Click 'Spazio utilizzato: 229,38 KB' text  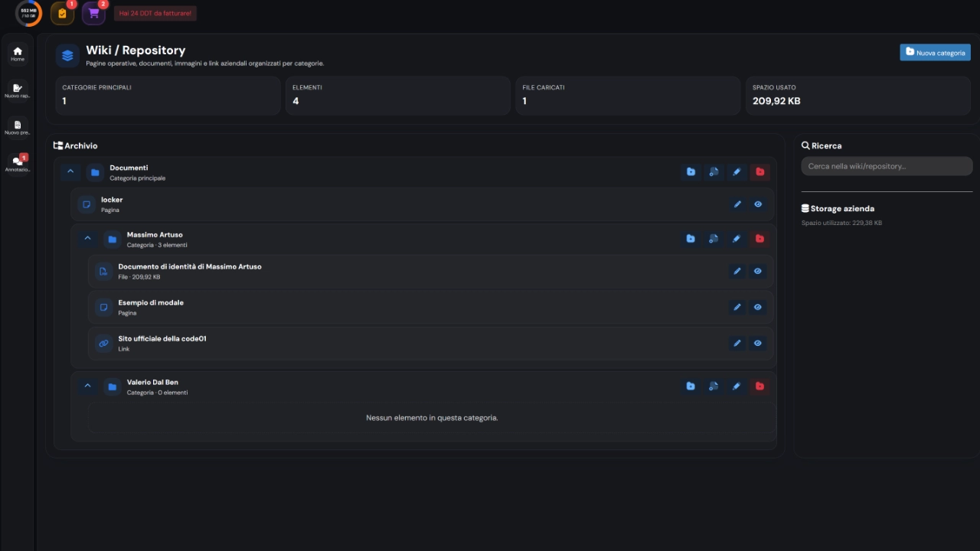tap(841, 223)
